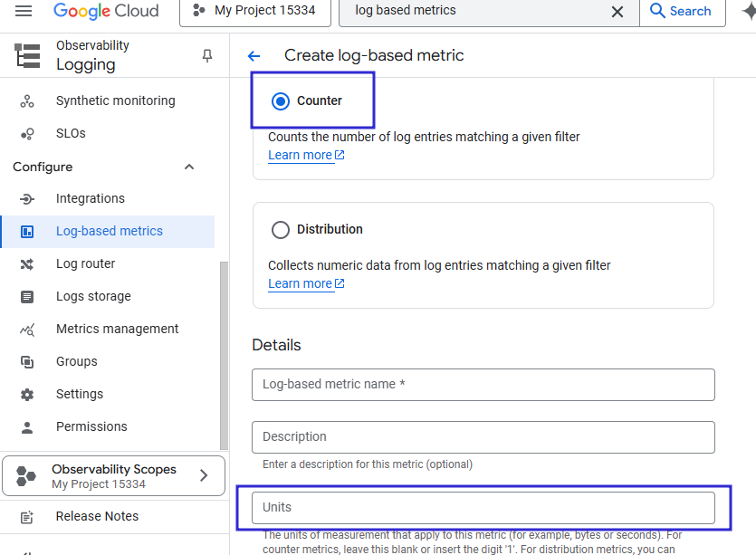756x555 pixels.
Task: Click the Log-based metric name field
Action: pos(483,385)
